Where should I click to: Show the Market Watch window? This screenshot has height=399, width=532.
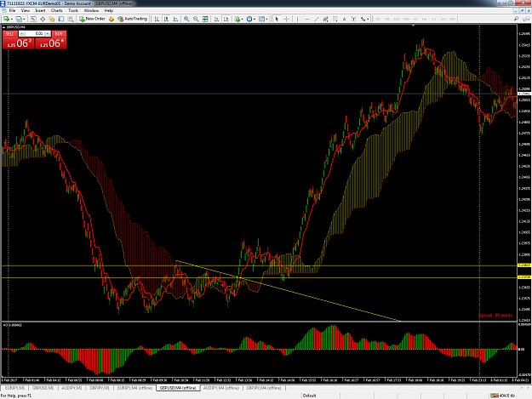[x=33, y=19]
